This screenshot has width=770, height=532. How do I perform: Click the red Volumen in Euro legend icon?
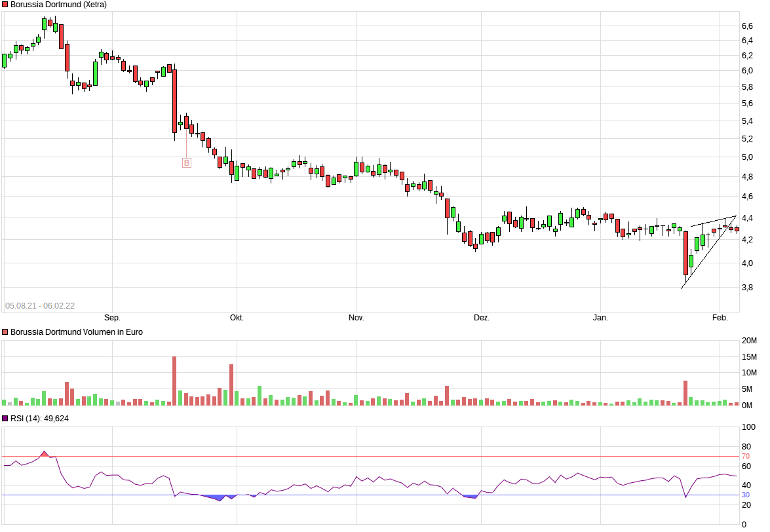pos(5,332)
